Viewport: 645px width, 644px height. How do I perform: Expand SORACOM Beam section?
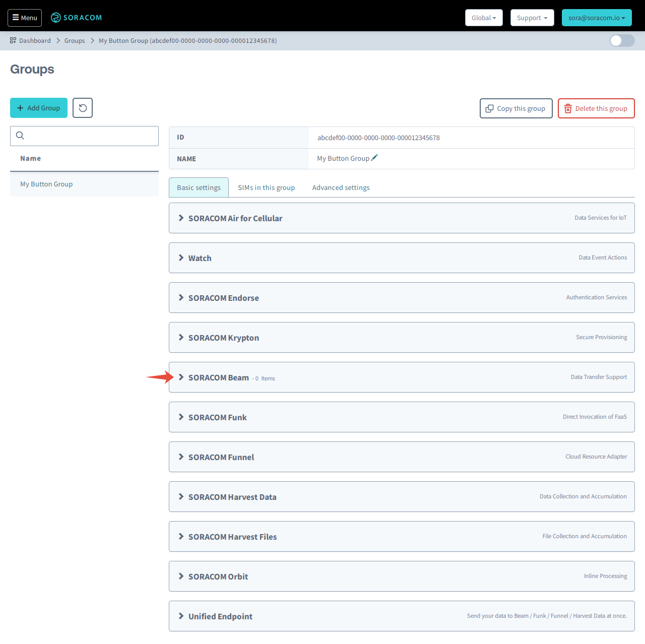point(402,377)
